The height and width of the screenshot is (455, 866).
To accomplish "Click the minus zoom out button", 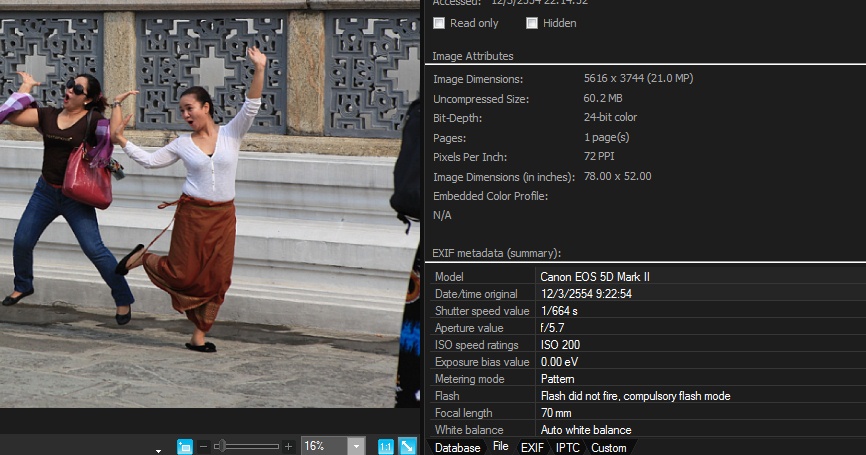I will (x=204, y=446).
